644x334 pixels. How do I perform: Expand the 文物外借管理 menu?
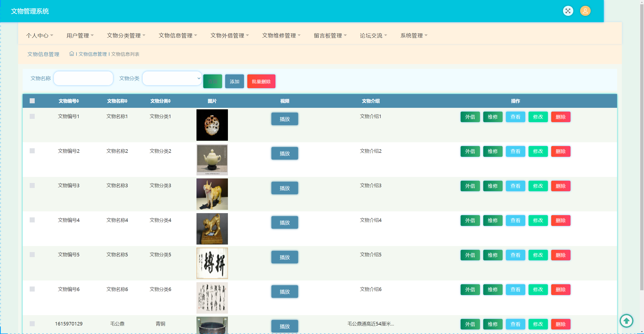point(230,35)
